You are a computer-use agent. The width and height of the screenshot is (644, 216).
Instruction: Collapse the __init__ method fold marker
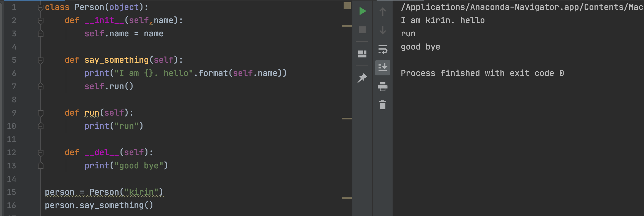tap(41, 21)
